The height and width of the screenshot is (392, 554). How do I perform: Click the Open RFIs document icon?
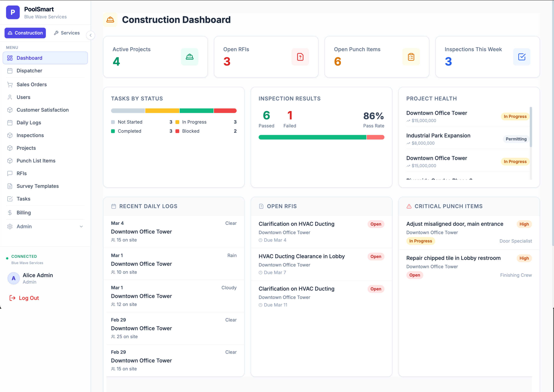(300, 57)
